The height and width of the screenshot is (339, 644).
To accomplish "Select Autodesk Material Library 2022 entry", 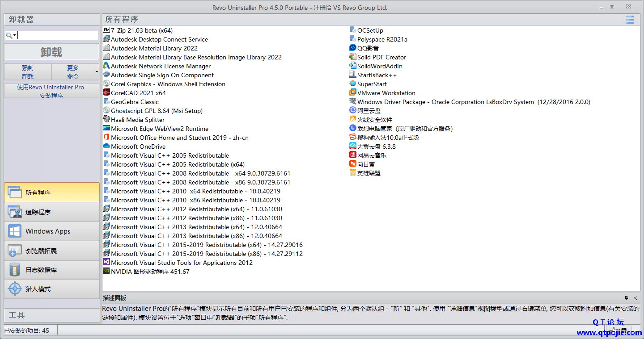I will point(150,48).
